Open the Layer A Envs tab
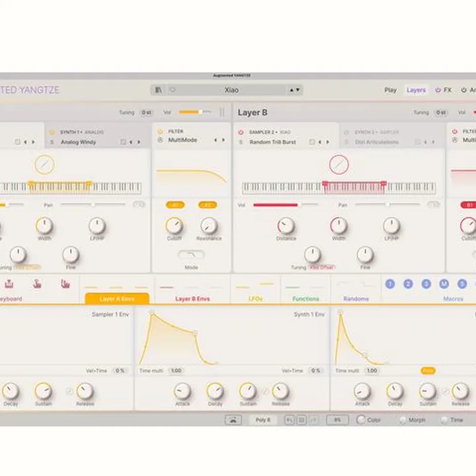This screenshot has height=476, width=476. pos(117,299)
